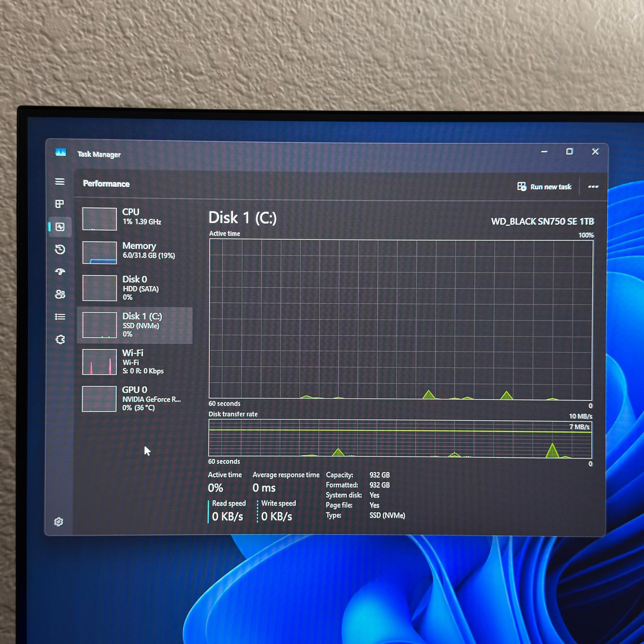Click the Wi-Fi mini graph thumbnail
This screenshot has height=644, width=644.
99,362
